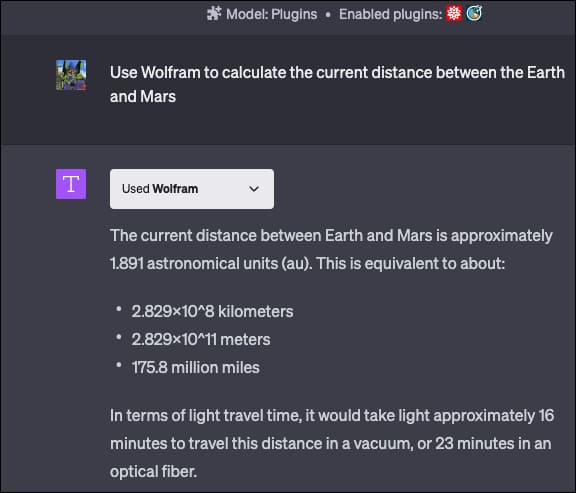Click the 2.829×10^8 kilometers bullet
576x493 pixels.
(x=212, y=312)
